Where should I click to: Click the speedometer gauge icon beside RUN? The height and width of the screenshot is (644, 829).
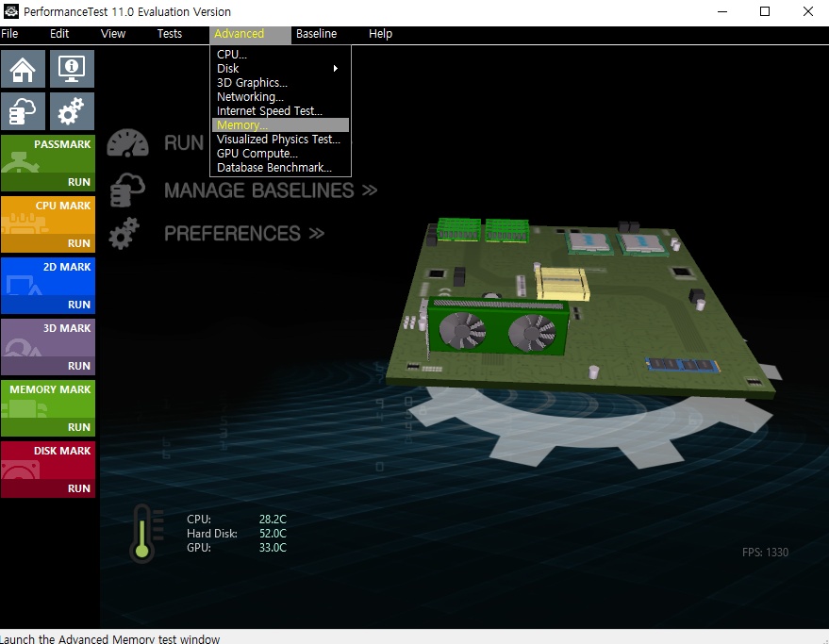127,142
